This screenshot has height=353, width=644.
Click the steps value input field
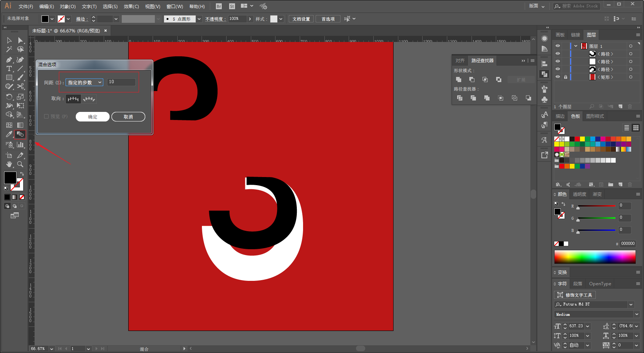[x=121, y=82]
